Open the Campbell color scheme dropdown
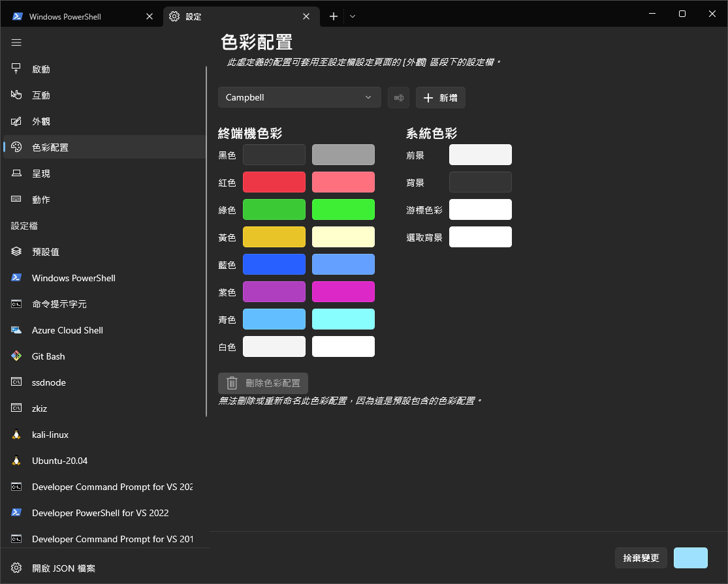 (300, 97)
